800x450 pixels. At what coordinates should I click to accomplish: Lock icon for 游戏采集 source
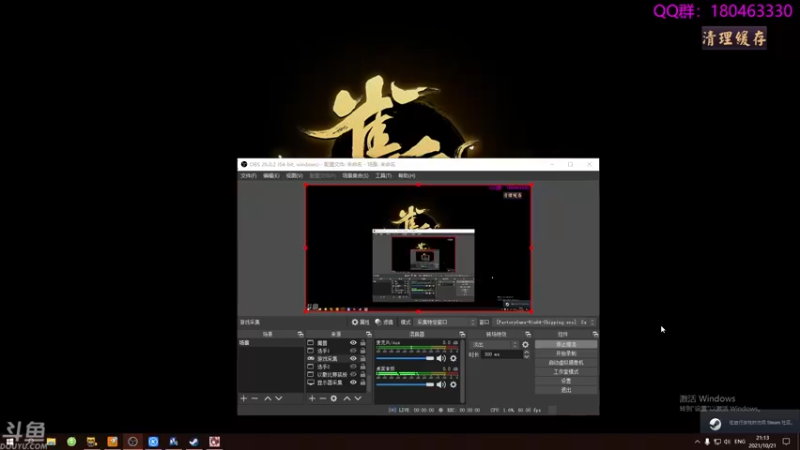[363, 359]
